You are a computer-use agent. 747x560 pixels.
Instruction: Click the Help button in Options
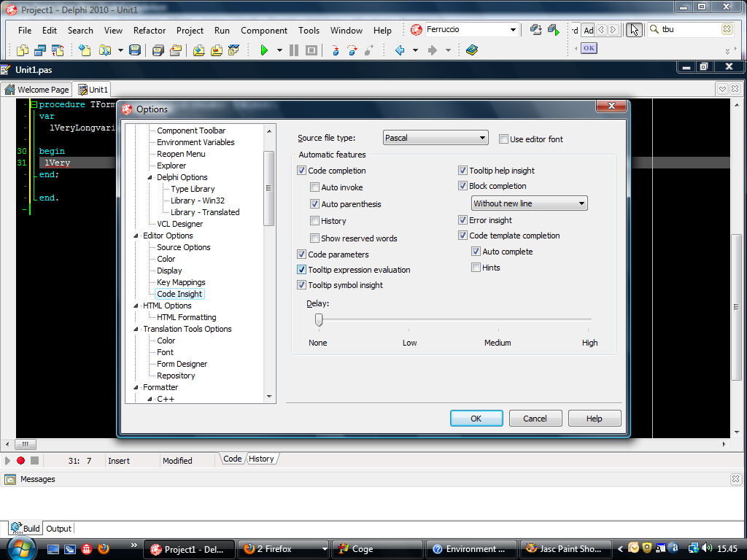click(595, 418)
